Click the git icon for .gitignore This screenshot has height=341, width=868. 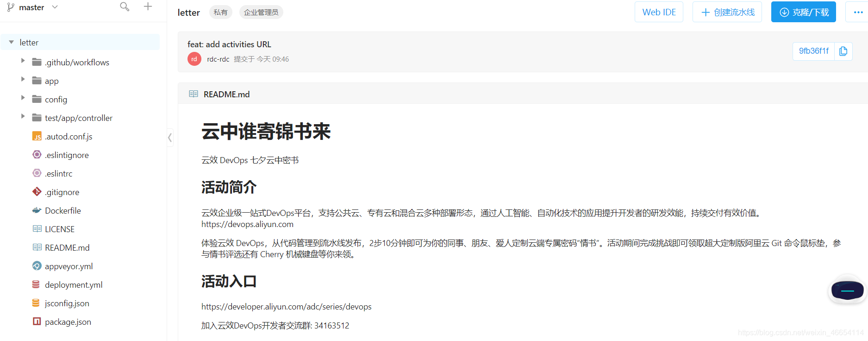point(37,191)
